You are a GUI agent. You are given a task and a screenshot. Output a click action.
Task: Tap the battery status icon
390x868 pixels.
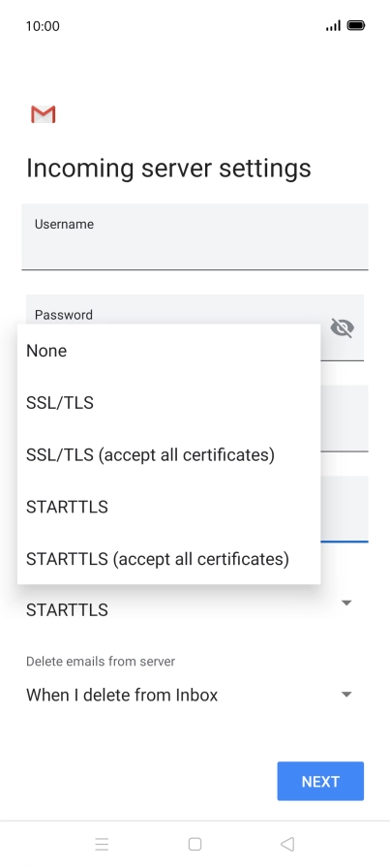pos(356,25)
